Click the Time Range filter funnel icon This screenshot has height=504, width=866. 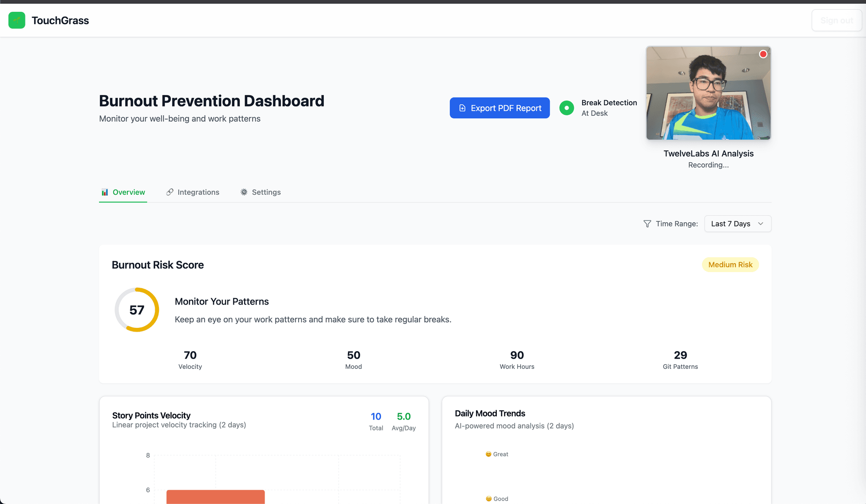647,224
